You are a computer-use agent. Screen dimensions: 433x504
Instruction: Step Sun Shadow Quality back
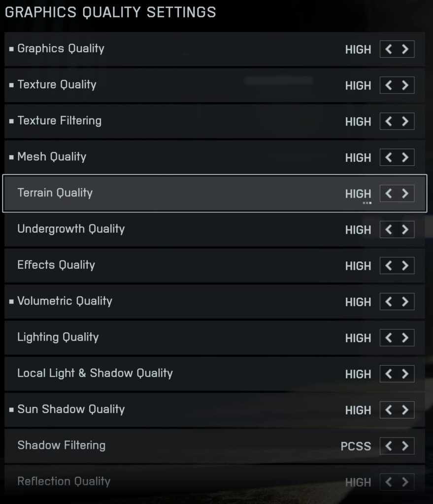tap(389, 409)
